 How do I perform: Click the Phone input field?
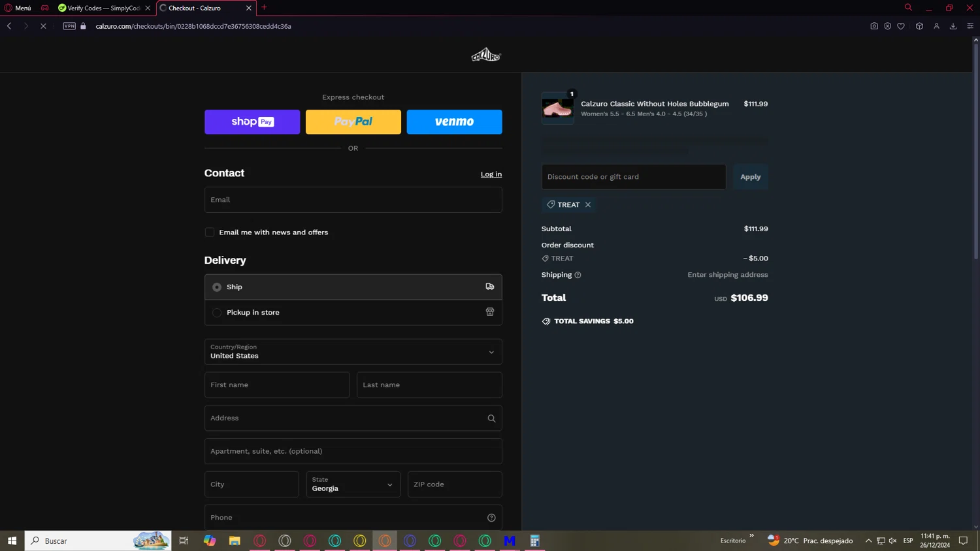point(353,518)
